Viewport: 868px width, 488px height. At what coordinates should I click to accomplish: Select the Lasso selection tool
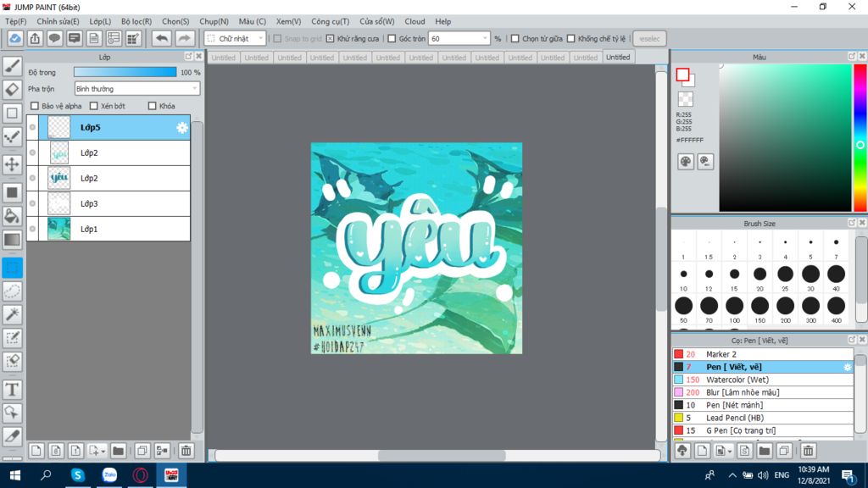[x=12, y=291]
